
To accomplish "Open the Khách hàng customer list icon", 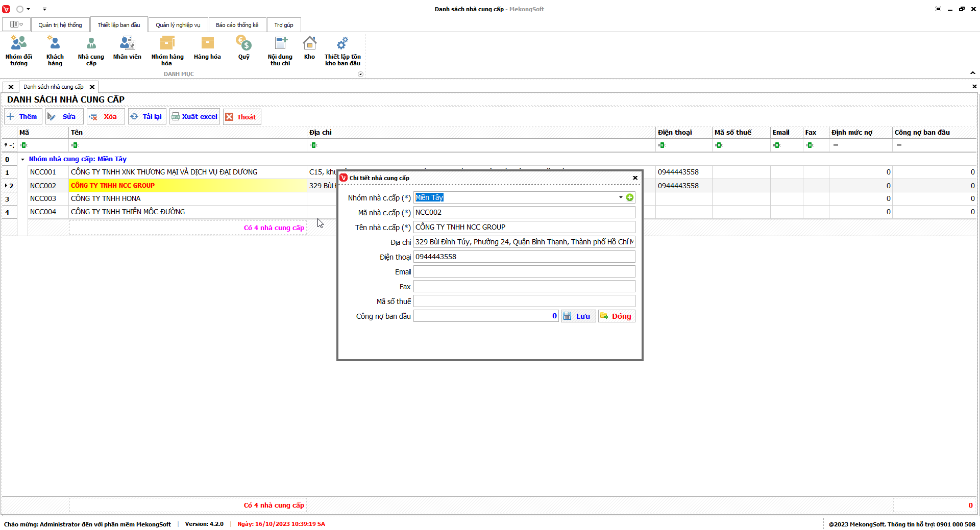I will click(x=55, y=51).
